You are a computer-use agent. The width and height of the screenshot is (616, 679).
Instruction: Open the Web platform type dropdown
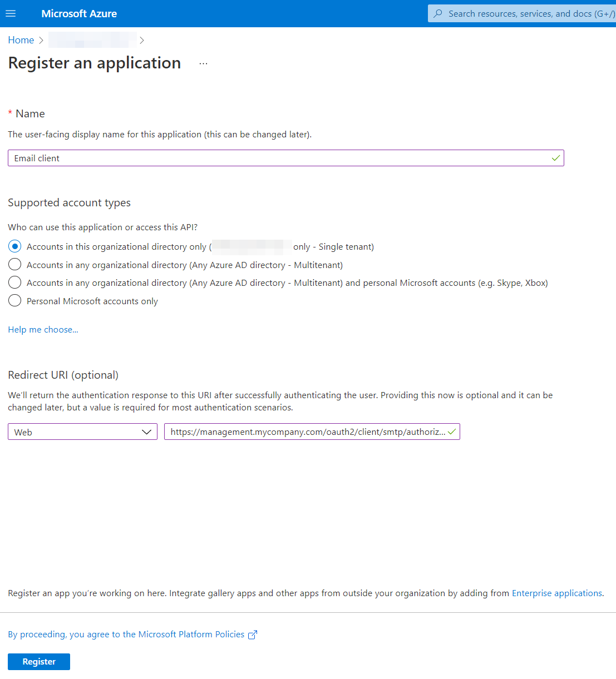click(82, 432)
